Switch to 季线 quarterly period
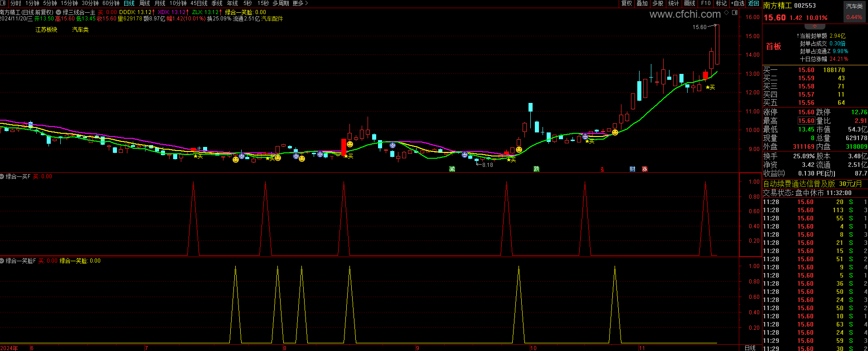The width and height of the screenshot is (868, 351). [x=217, y=3]
